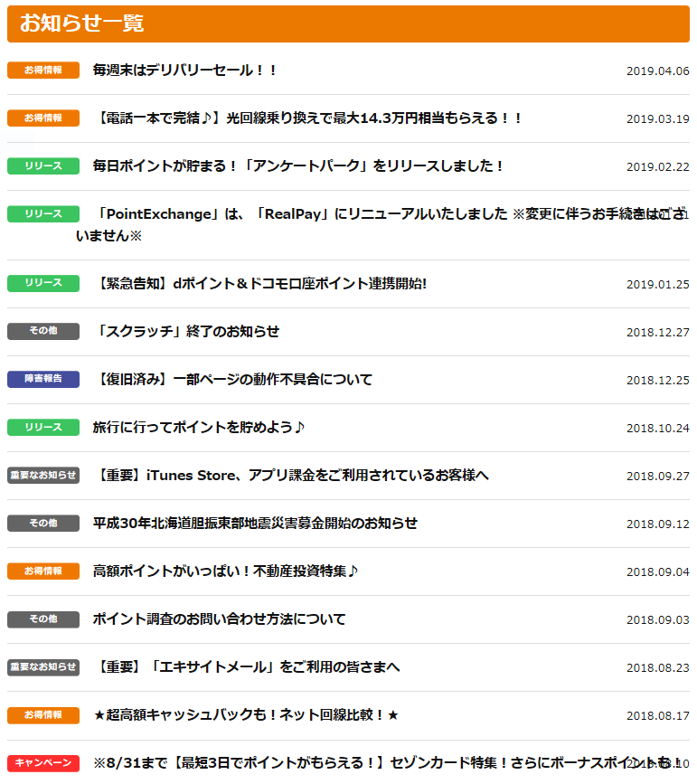
Task: Click the お知らせ一覧 header title
Action: (82, 24)
